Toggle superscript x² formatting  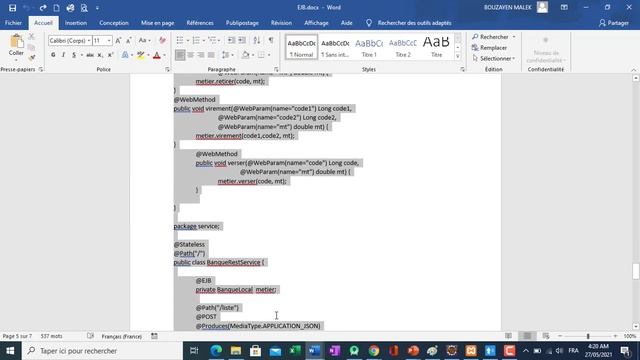110,55
